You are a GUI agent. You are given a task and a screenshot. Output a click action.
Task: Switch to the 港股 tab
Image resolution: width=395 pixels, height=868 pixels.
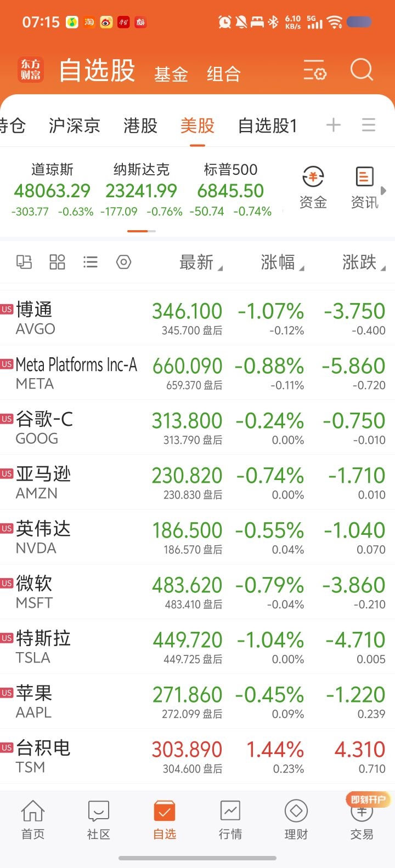point(140,126)
